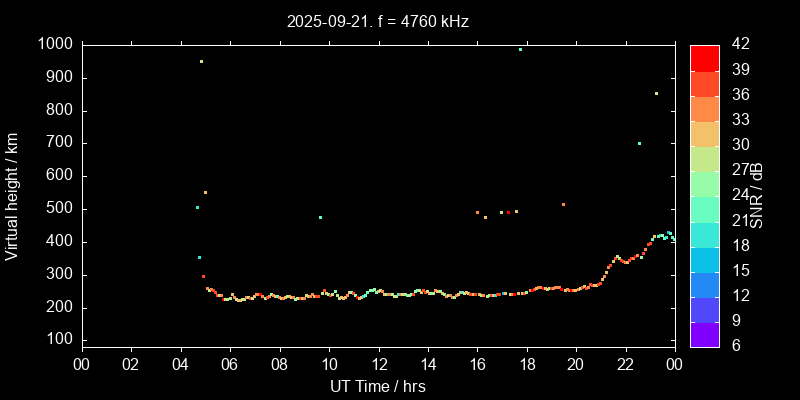Click the light green 24–27 dB colorbar band

coord(705,183)
